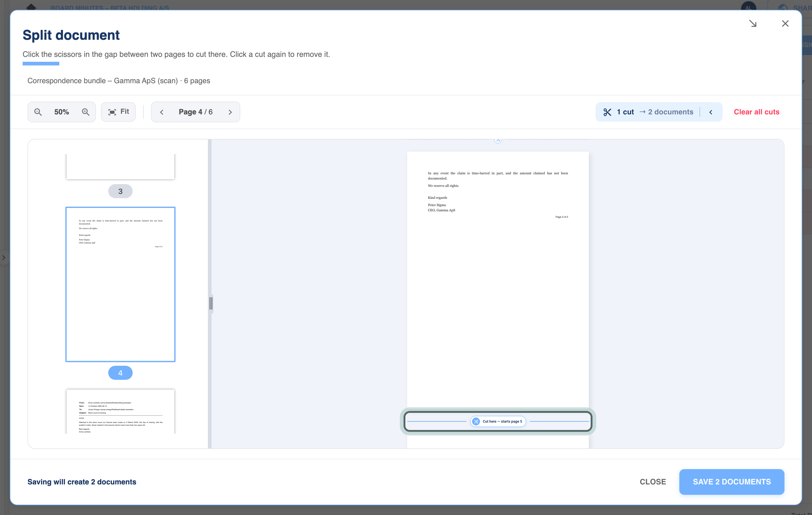Click 'Saving will create 2 documents' text
The height and width of the screenshot is (515, 812).
[82, 482]
